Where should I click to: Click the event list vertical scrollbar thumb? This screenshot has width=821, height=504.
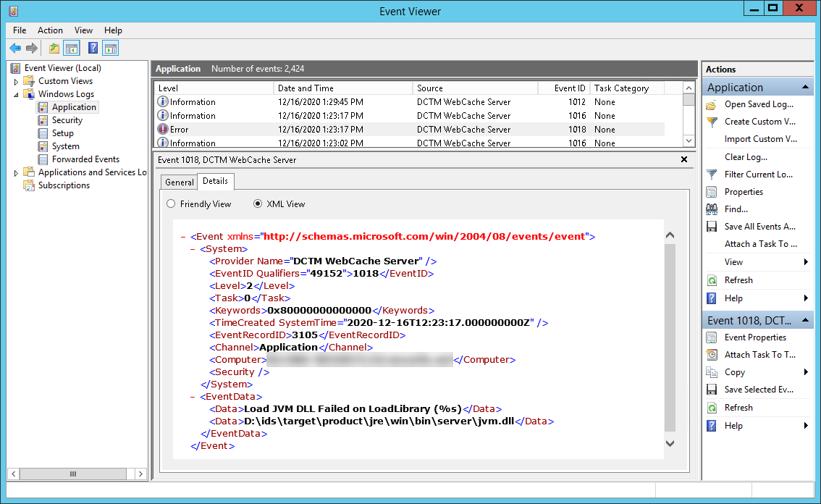pyautogui.click(x=689, y=100)
